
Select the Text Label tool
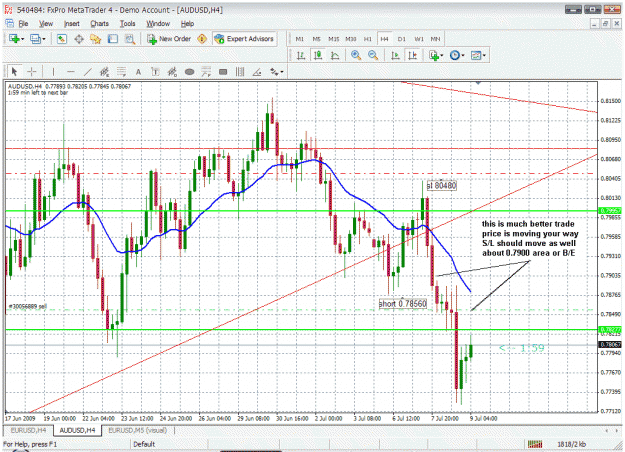coord(155,72)
